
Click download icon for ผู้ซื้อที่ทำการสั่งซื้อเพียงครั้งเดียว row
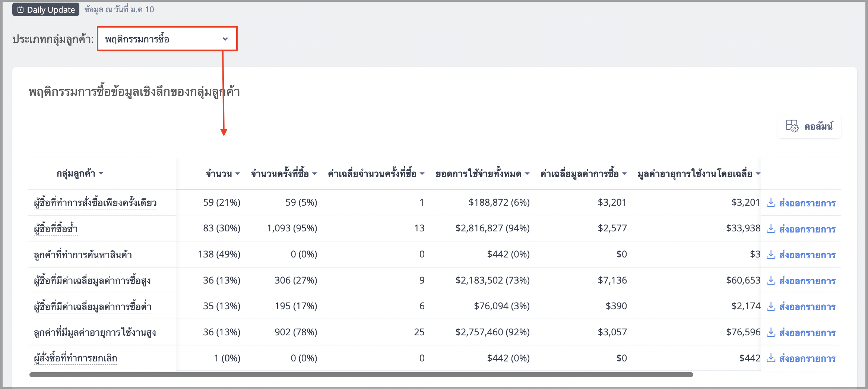[771, 203]
